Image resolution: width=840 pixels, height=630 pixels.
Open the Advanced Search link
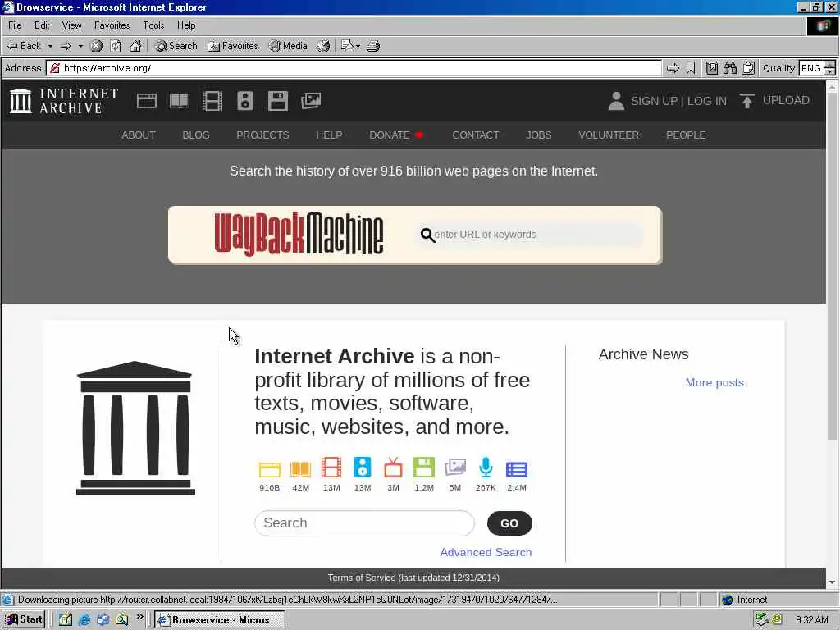(486, 552)
